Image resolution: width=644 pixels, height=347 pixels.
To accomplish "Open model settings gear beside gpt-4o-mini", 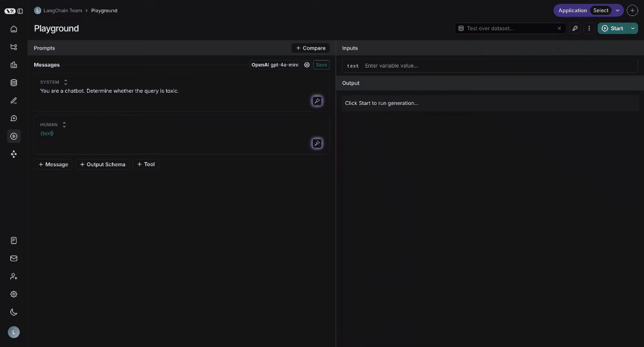I will [307, 65].
